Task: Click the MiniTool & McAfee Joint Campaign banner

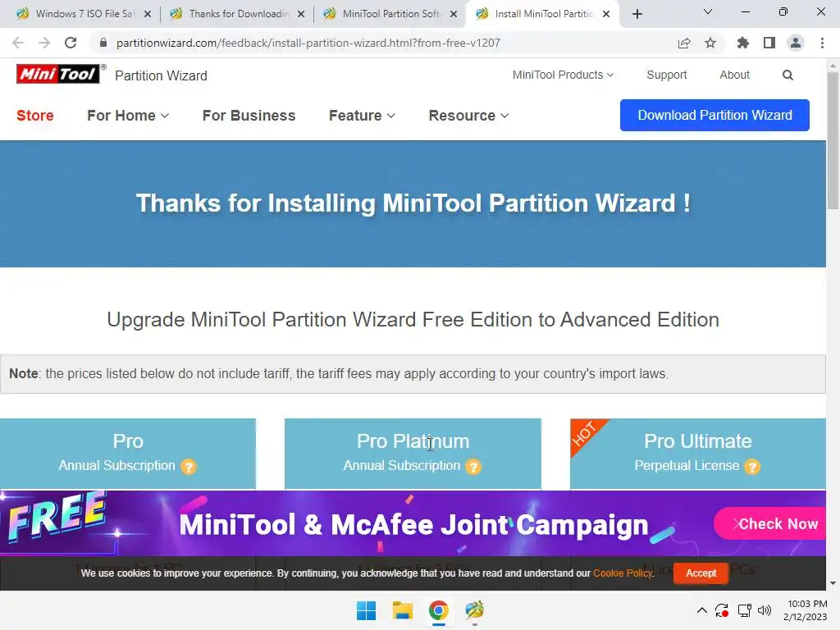Action: tap(413, 524)
